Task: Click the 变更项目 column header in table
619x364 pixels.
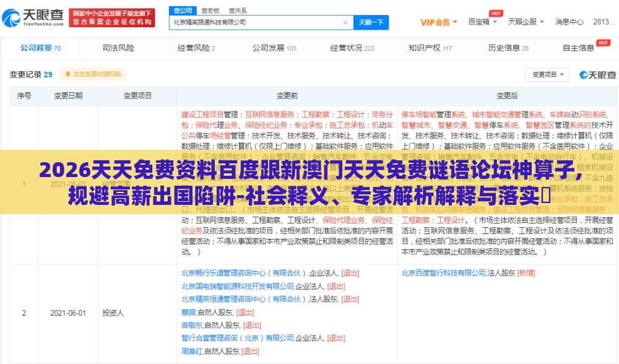Action: tap(137, 96)
